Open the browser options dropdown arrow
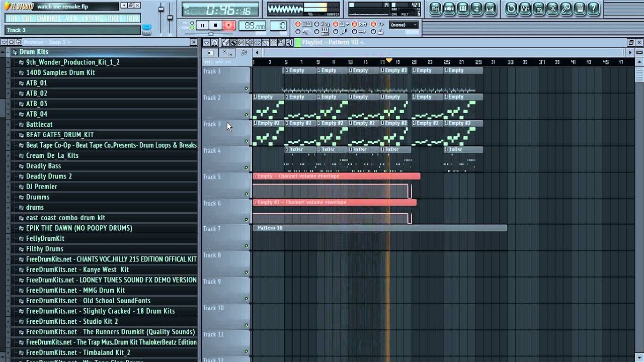The image size is (644, 362). coord(4,42)
